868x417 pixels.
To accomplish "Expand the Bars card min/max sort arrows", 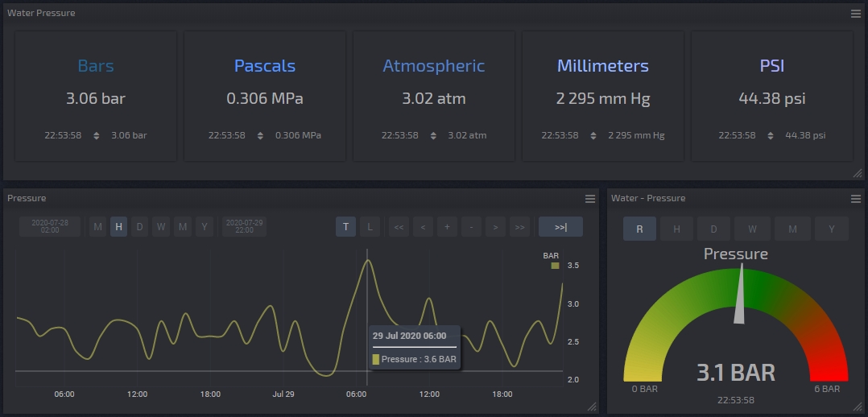I will [97, 135].
